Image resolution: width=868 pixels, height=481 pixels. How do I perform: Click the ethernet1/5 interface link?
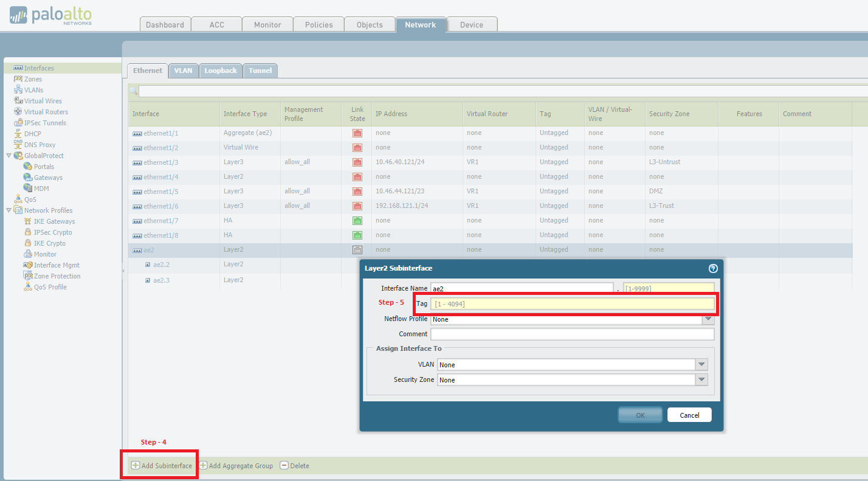coord(160,192)
